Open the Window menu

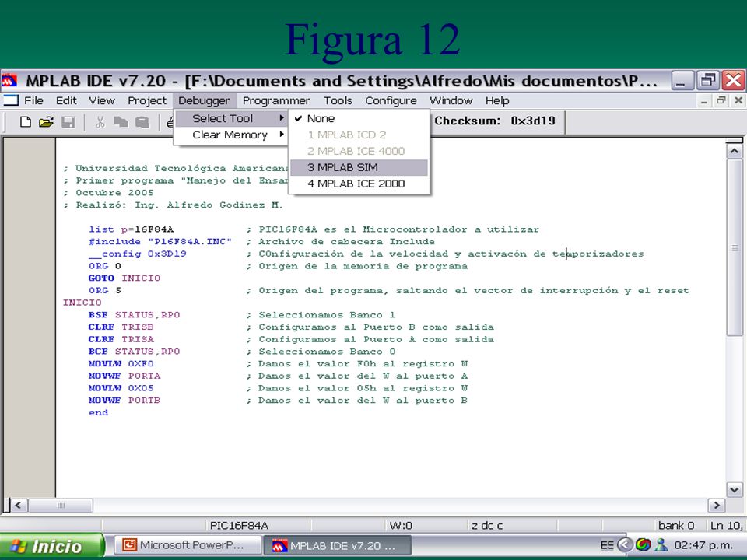click(x=451, y=100)
